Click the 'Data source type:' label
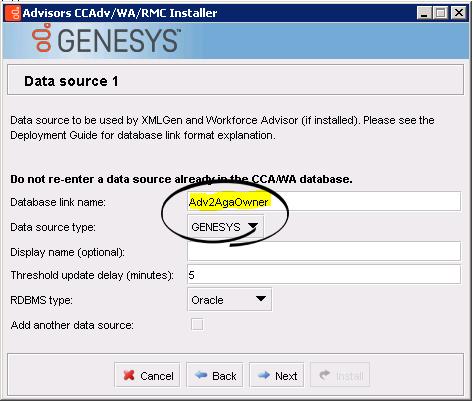473x401 pixels. tap(53, 227)
